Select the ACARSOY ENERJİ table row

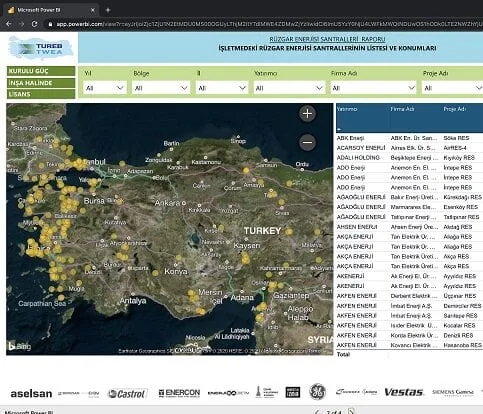[x=409, y=148]
